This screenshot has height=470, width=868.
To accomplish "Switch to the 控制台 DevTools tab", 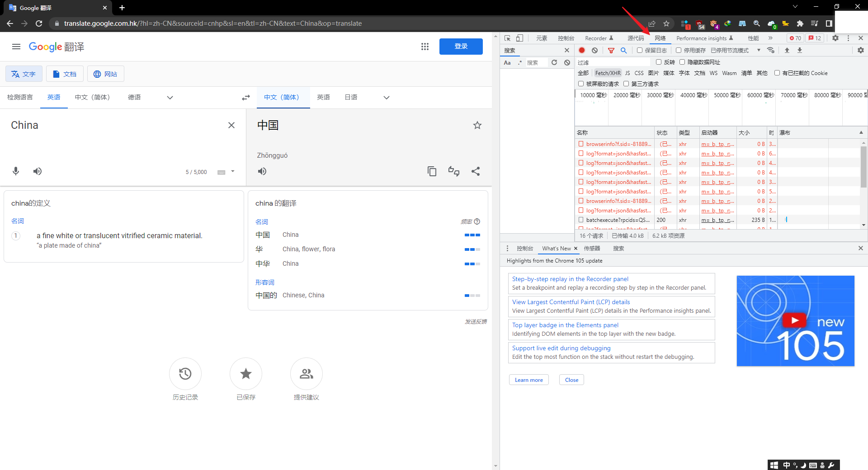I will (x=566, y=38).
